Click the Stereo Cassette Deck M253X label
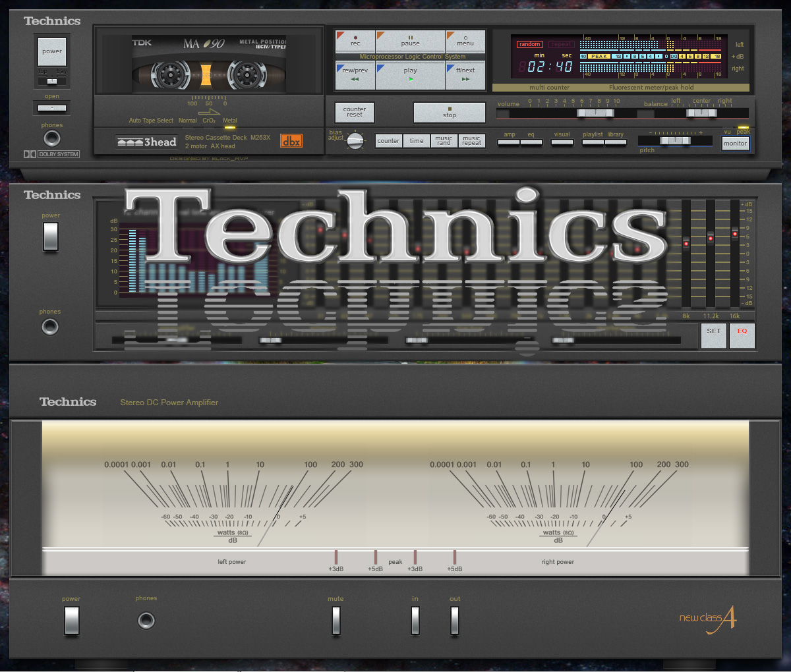 pos(227,138)
